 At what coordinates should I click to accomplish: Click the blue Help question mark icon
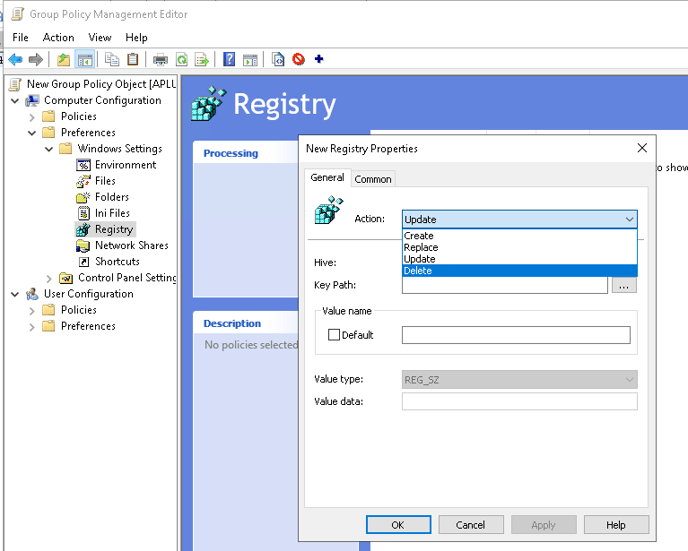pos(229,60)
